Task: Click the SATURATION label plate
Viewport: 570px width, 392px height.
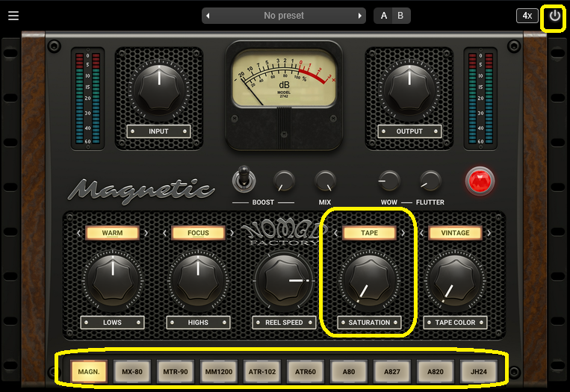Action: coord(369,323)
